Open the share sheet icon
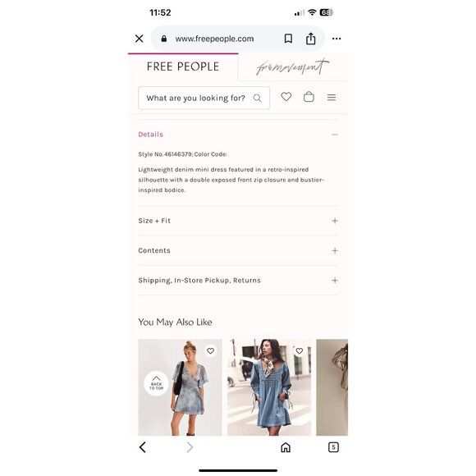 (310, 39)
